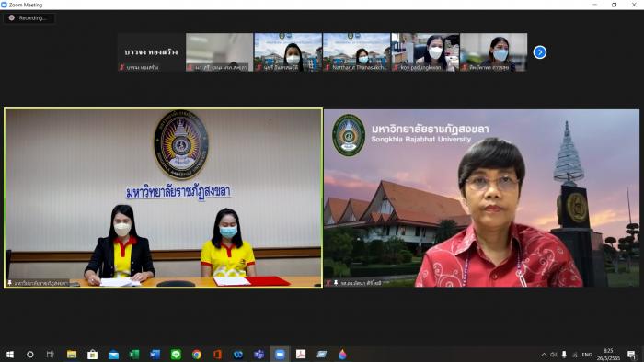Open Task View button
This screenshot has width=644, height=362.
(x=50, y=355)
